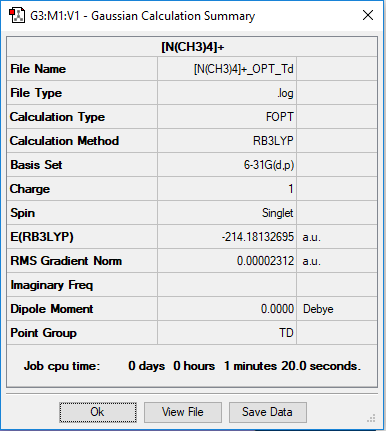Viewport: 386px width, 431px height.
Task: Click the [N(CH3)4]+ table header
Action: 192,47
